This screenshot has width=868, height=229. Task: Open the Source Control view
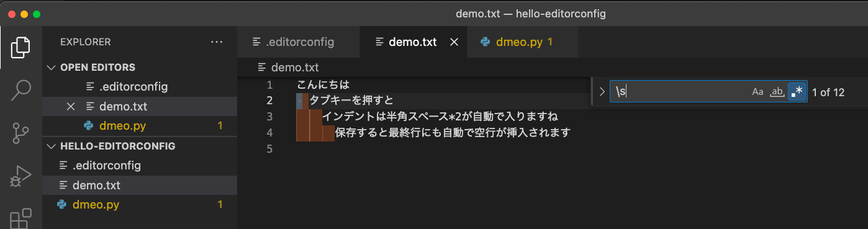point(20,133)
